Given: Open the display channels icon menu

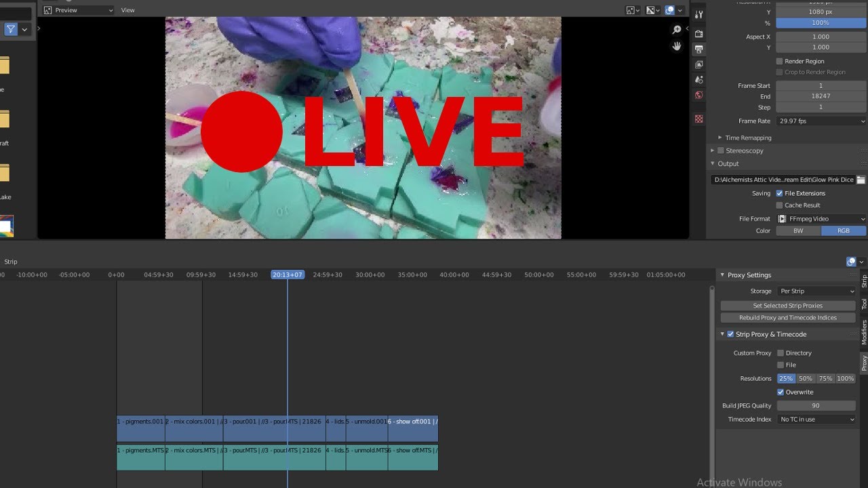Looking at the screenshot, I should 652,10.
